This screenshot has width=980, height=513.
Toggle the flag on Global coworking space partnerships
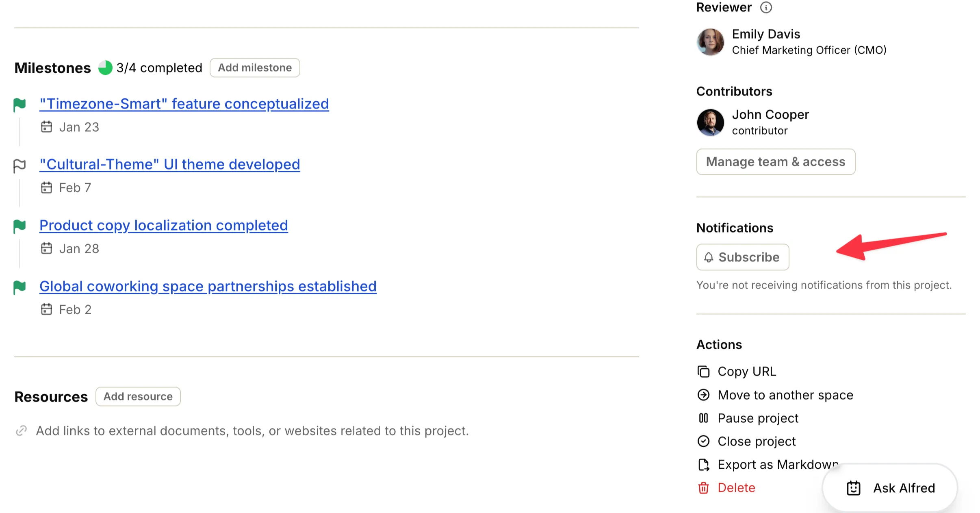tap(19, 287)
